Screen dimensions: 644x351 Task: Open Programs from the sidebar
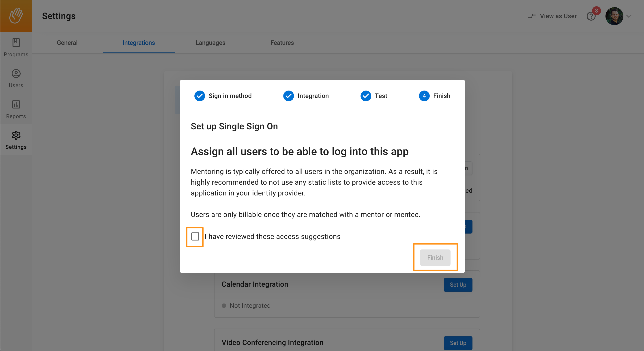pyautogui.click(x=16, y=47)
